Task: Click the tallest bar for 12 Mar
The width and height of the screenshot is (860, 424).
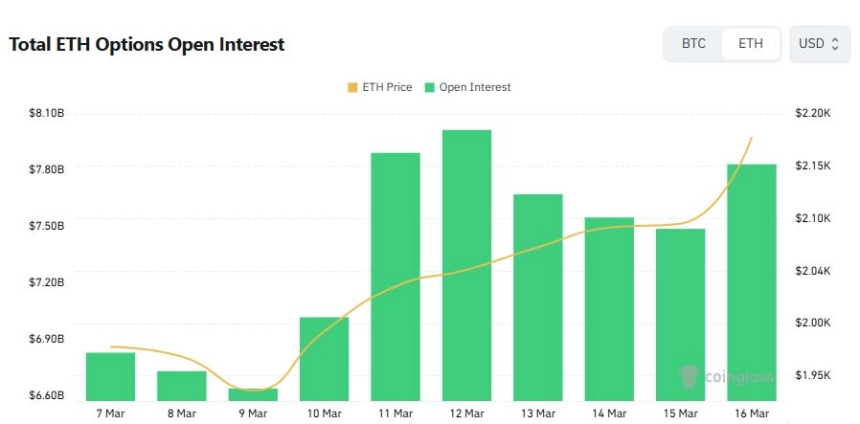Action: pyautogui.click(x=466, y=265)
